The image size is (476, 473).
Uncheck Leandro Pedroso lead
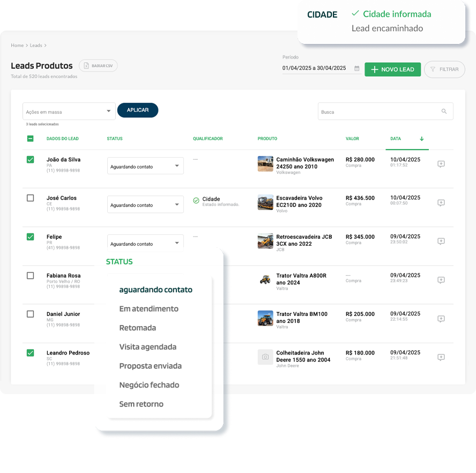[30, 353]
